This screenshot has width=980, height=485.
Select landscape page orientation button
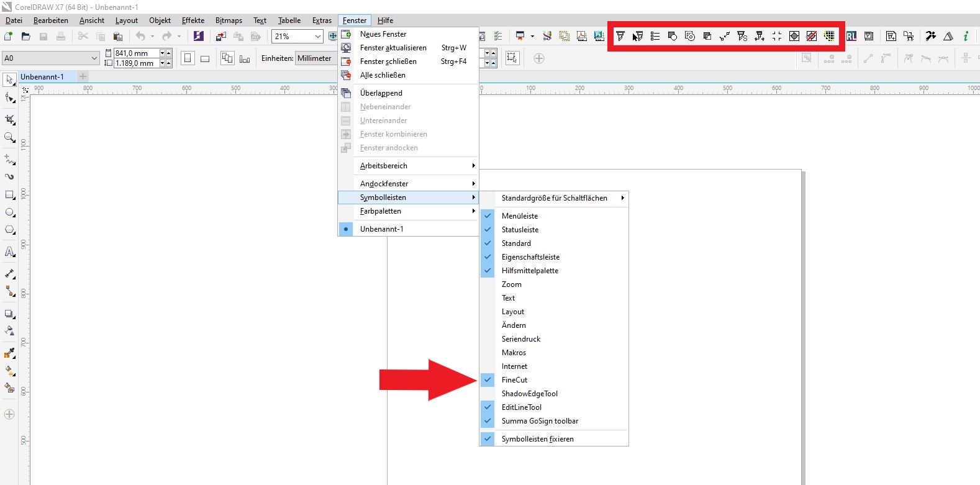205,58
